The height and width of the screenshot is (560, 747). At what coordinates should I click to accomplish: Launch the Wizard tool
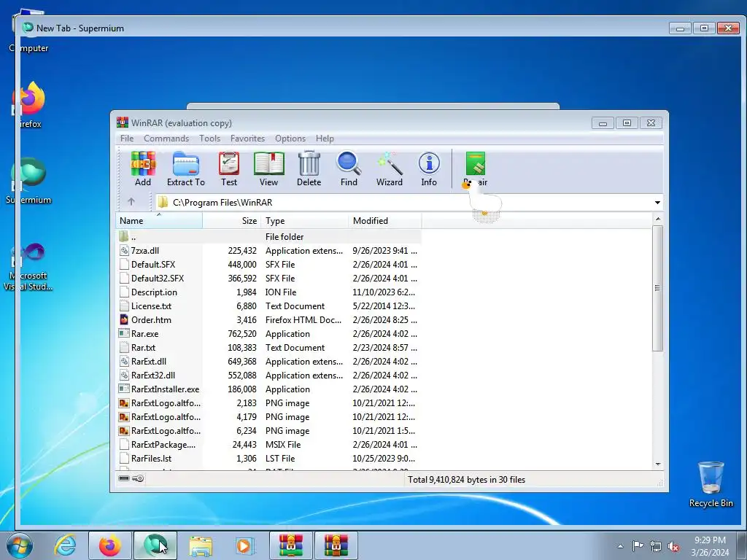pyautogui.click(x=390, y=168)
